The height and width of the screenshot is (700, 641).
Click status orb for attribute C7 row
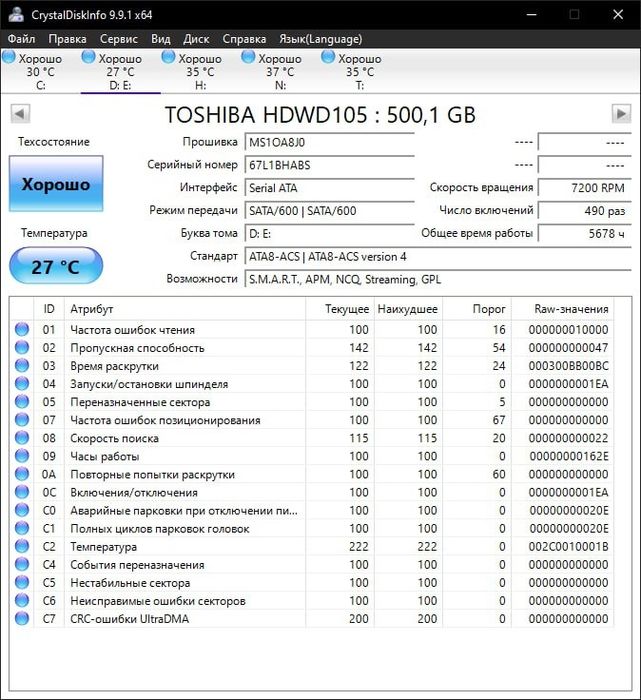(x=22, y=619)
